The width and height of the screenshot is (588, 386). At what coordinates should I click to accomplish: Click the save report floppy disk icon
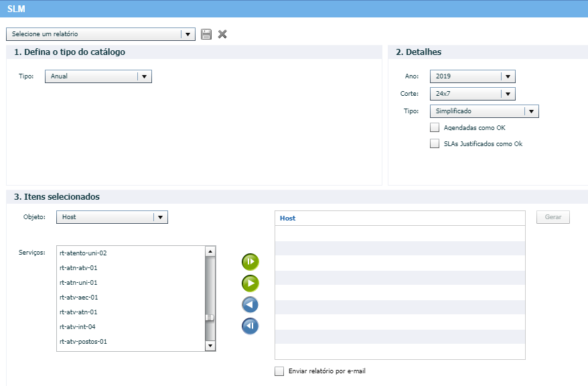coord(206,34)
